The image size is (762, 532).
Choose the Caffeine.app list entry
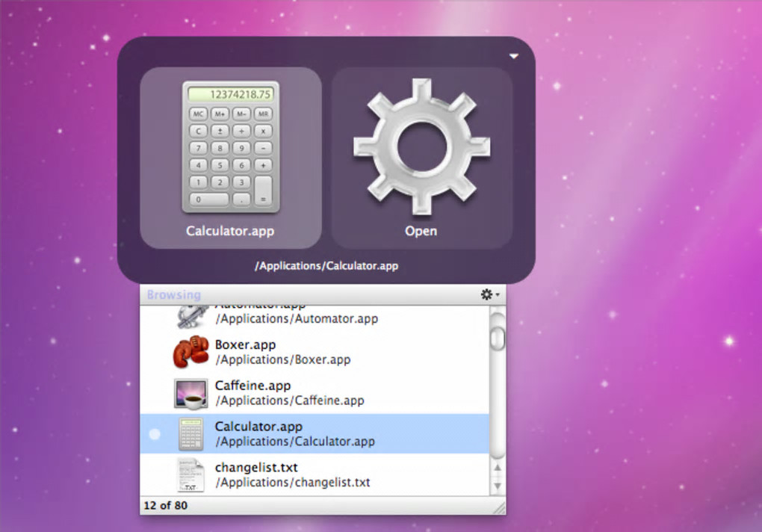(315, 393)
